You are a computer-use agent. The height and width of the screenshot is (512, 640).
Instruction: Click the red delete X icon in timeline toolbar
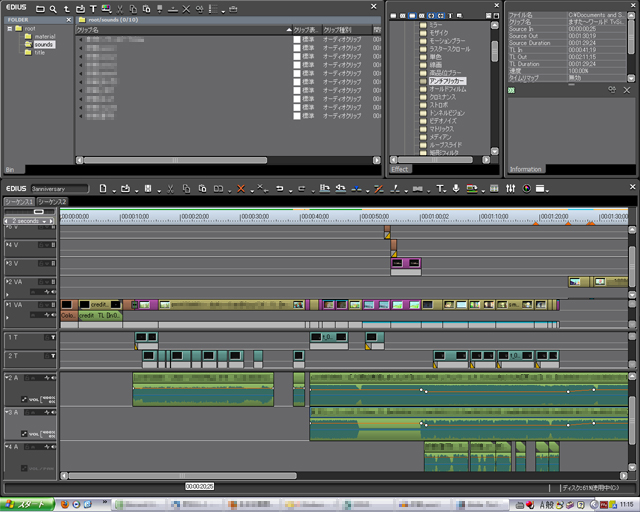click(x=241, y=187)
